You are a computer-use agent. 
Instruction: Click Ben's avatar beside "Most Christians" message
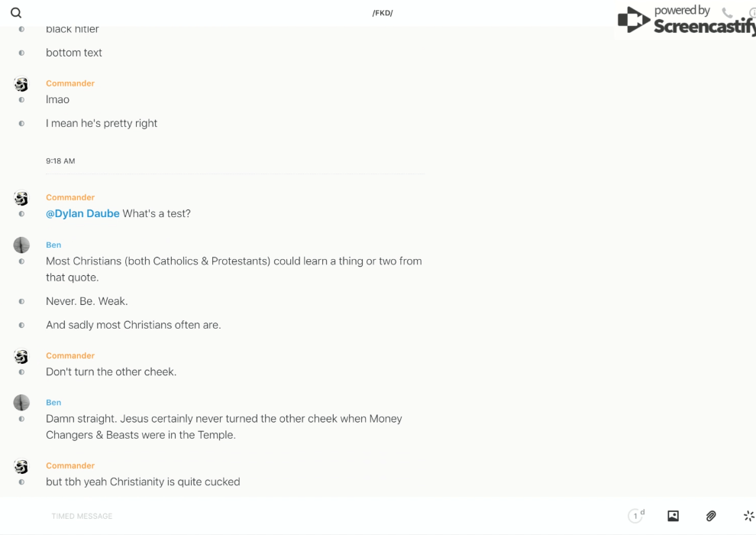click(21, 245)
